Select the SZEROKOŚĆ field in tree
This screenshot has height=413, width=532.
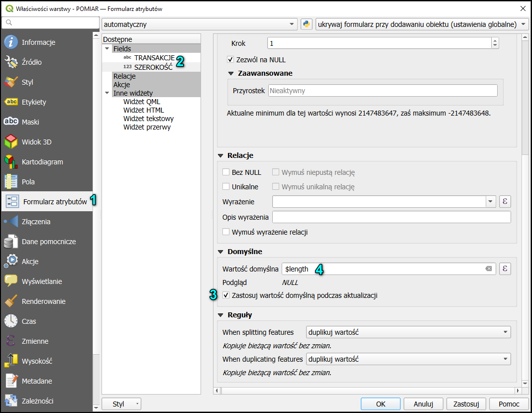[x=153, y=67]
